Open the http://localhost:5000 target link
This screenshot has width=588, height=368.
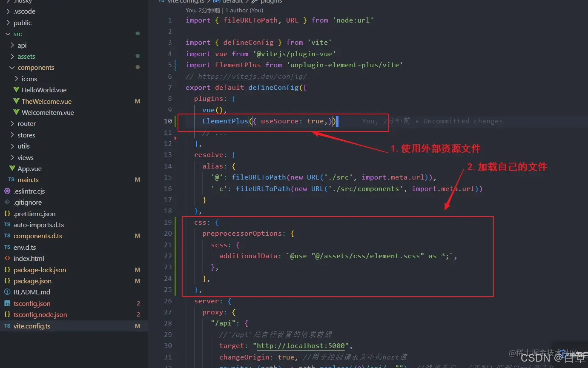tap(301, 346)
